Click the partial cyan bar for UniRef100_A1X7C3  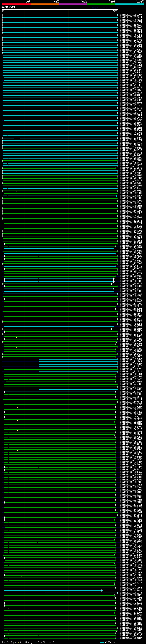click(x=78, y=389)
